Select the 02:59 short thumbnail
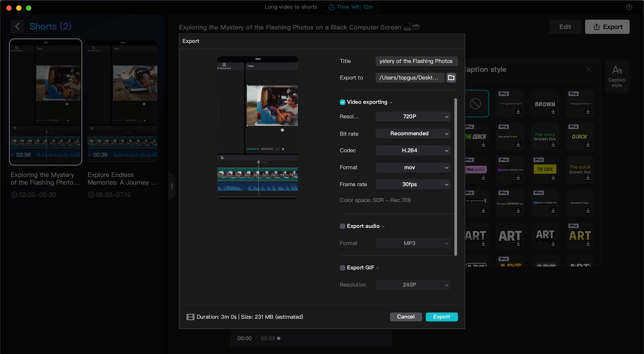 click(46, 102)
